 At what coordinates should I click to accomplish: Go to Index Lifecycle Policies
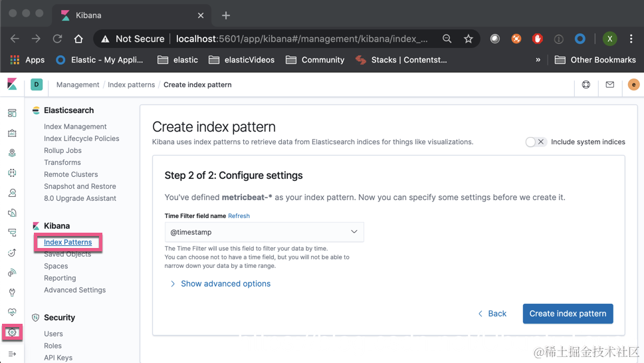coord(81,138)
